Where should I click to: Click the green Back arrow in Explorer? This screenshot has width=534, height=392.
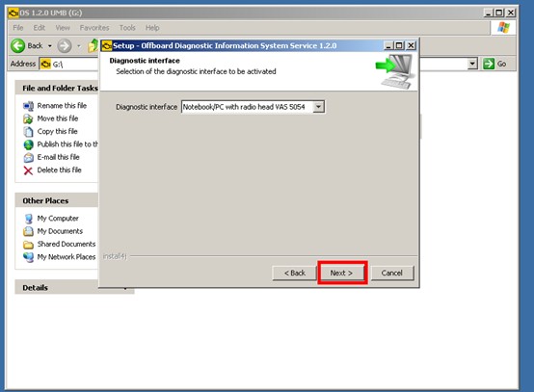pos(17,45)
